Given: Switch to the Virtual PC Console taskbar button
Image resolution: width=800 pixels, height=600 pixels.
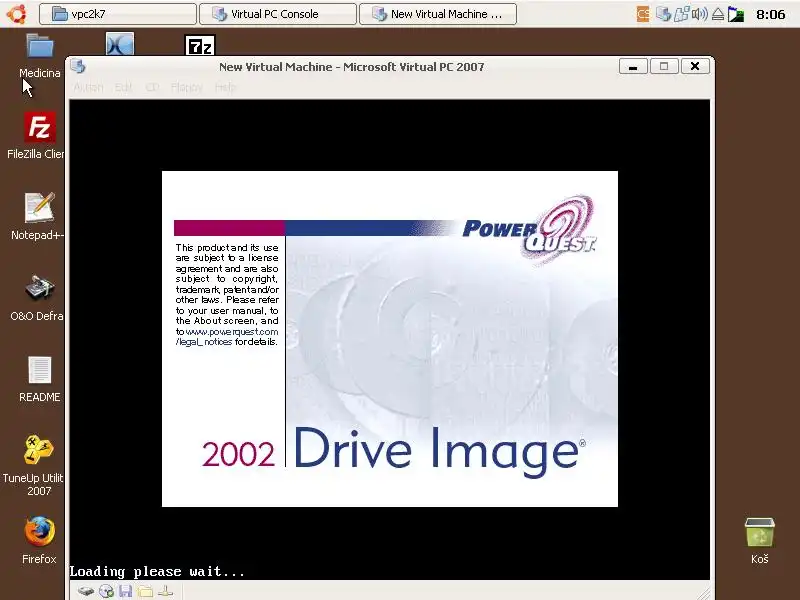Looking at the screenshot, I should (278, 14).
